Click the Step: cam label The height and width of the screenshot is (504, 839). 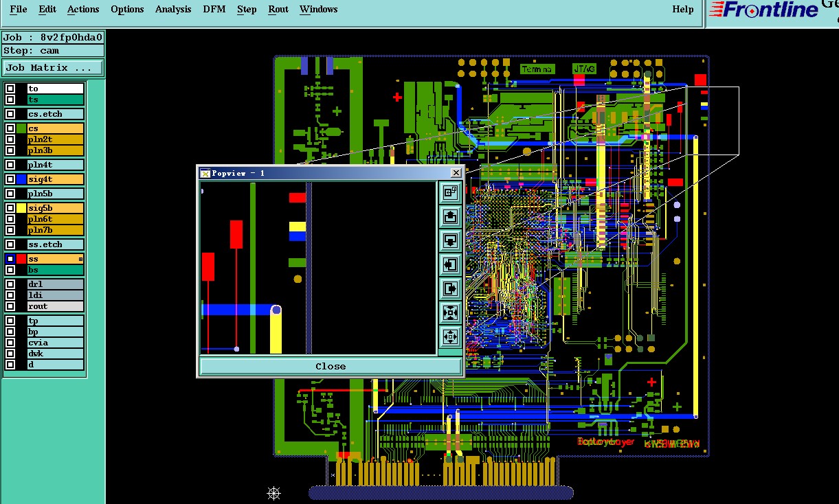(53, 50)
